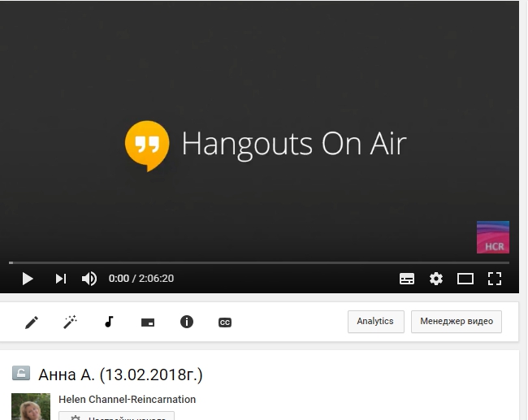Click the HCR channel watermark
528x420 pixels.
[492, 237]
